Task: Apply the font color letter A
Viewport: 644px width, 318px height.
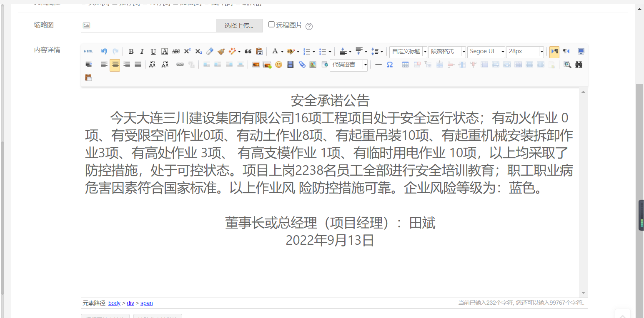Action: 275,51
